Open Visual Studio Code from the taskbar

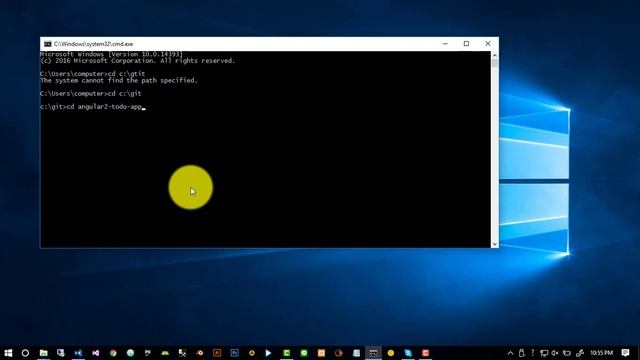78,353
